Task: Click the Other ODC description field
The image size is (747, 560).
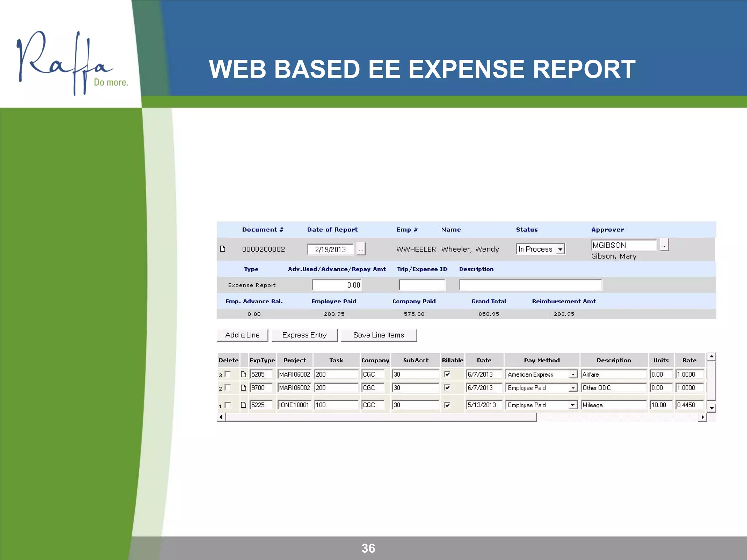Action: point(614,388)
